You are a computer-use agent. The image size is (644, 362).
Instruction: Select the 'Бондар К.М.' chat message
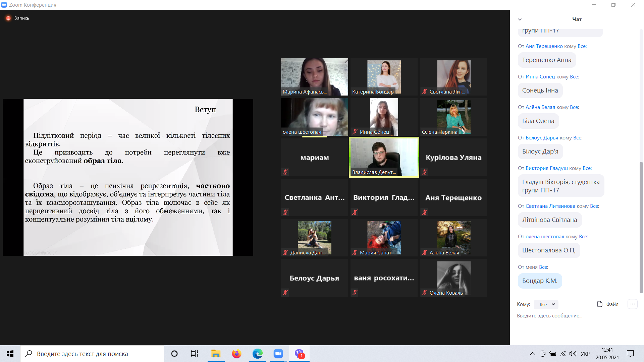pyautogui.click(x=540, y=281)
